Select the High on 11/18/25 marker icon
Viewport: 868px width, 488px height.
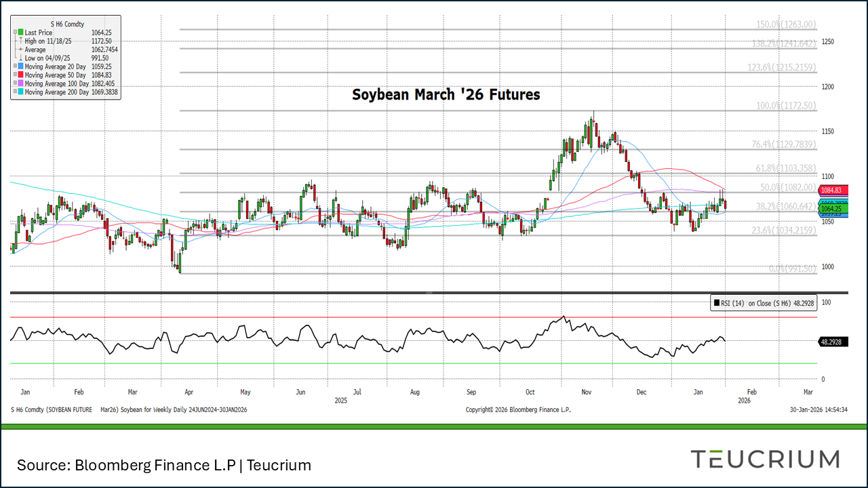(20, 41)
